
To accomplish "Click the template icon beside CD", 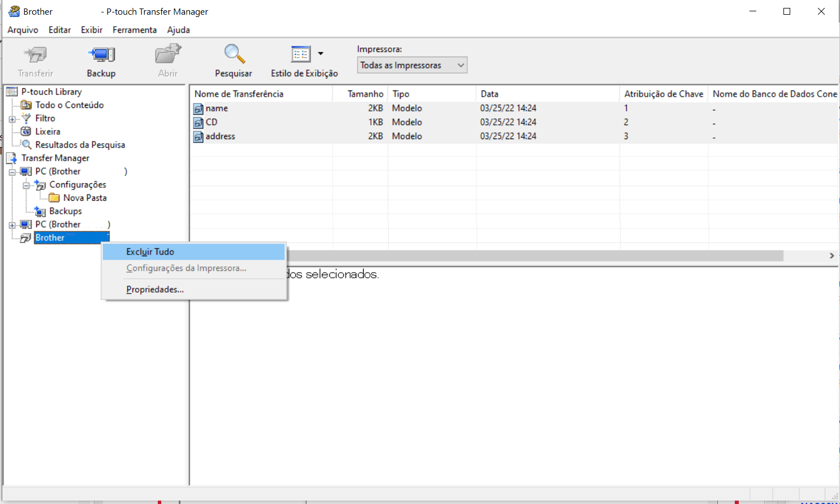I will click(199, 122).
